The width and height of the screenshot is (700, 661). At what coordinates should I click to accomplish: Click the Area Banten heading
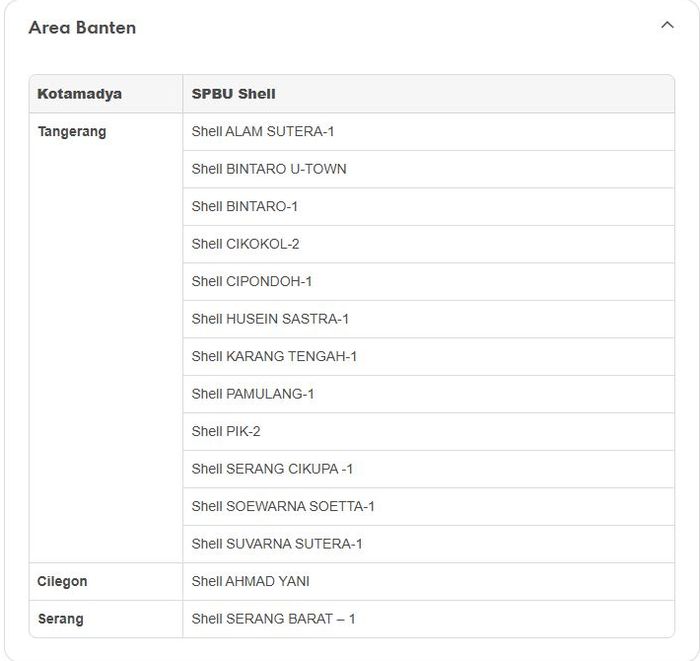[82, 28]
